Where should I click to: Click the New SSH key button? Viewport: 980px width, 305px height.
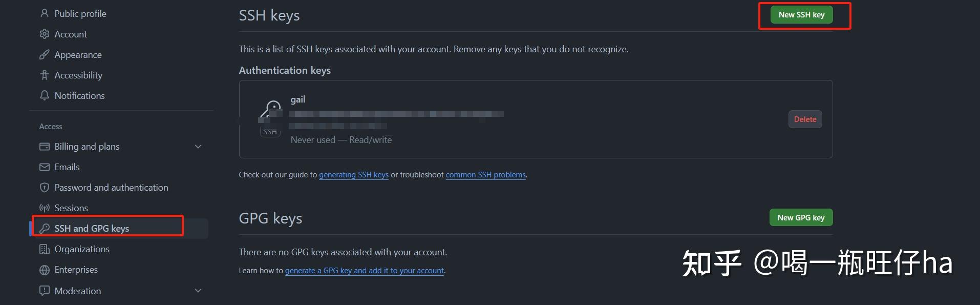[801, 15]
